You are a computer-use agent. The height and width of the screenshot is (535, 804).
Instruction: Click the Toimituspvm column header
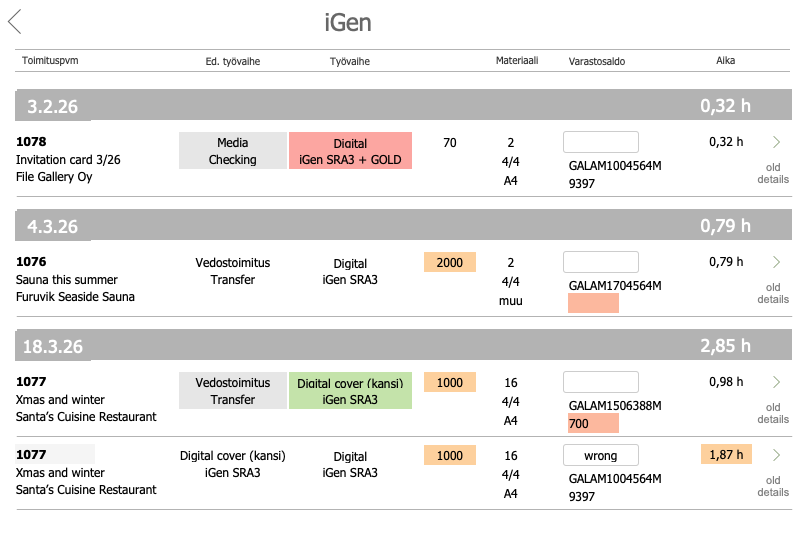(x=50, y=61)
